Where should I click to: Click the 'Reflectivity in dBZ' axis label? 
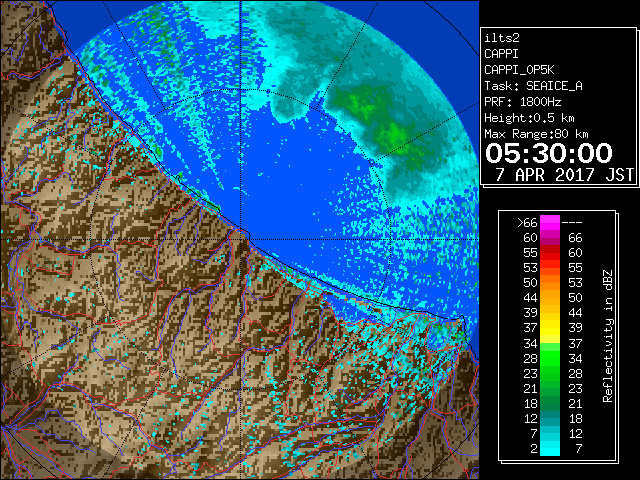pos(608,336)
